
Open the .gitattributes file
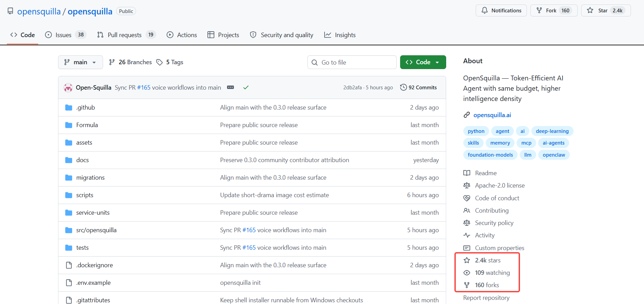(93, 300)
